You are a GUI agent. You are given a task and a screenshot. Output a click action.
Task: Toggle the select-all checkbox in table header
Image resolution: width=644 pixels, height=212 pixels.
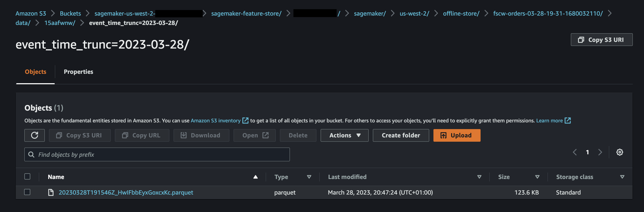[27, 177]
